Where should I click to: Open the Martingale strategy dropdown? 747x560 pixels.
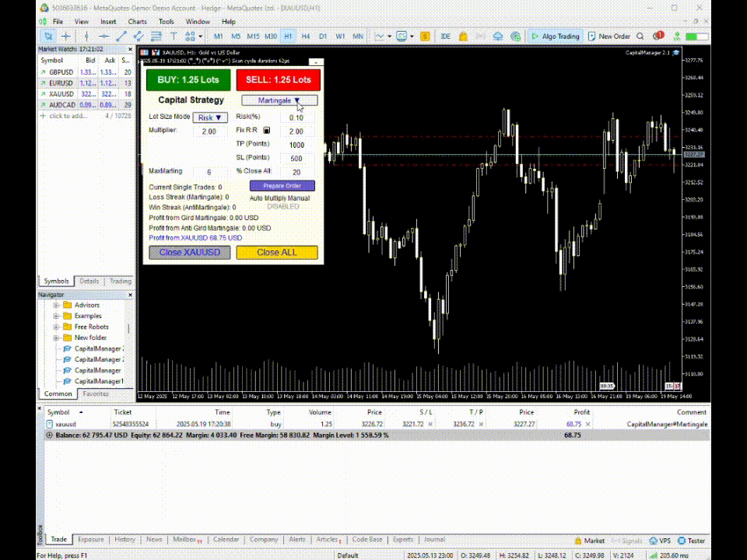(279, 100)
